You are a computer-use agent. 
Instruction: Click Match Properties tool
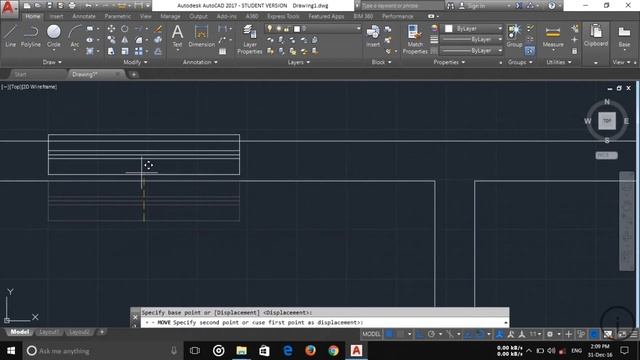415,39
